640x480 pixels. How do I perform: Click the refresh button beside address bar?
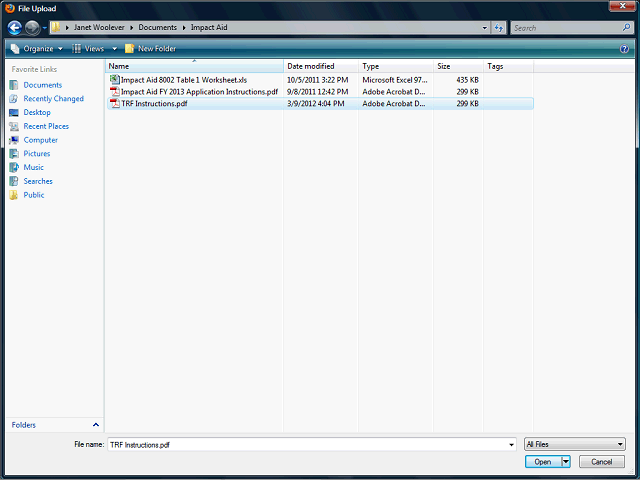tap(499, 28)
